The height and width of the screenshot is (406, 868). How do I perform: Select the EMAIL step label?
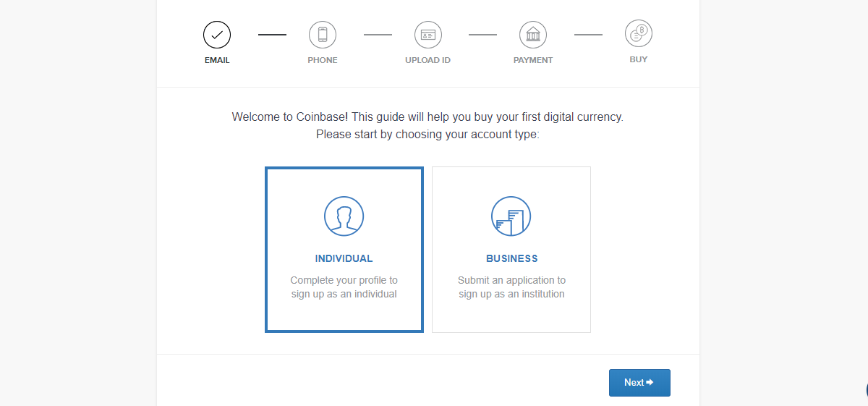click(217, 60)
